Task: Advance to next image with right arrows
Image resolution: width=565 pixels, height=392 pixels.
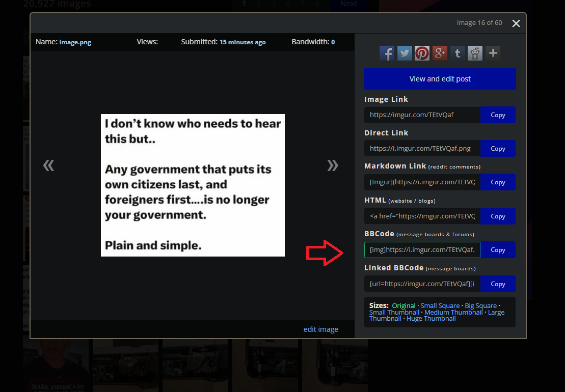Action: click(333, 165)
